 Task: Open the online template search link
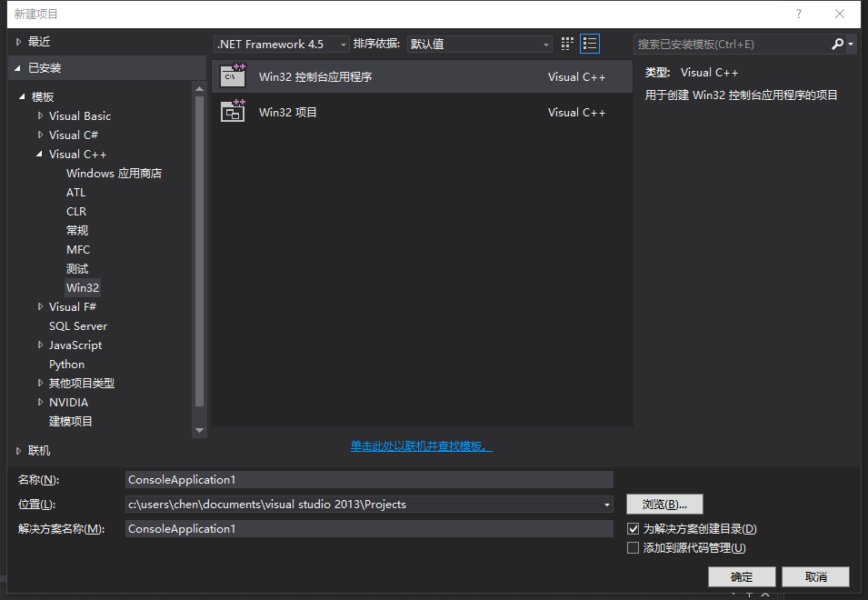[421, 446]
